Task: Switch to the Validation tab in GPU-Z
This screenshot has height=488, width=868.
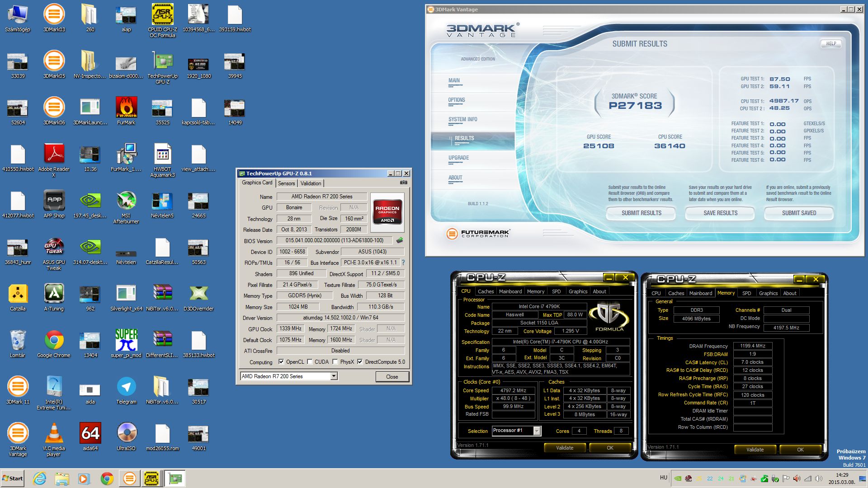Action: coord(311,183)
